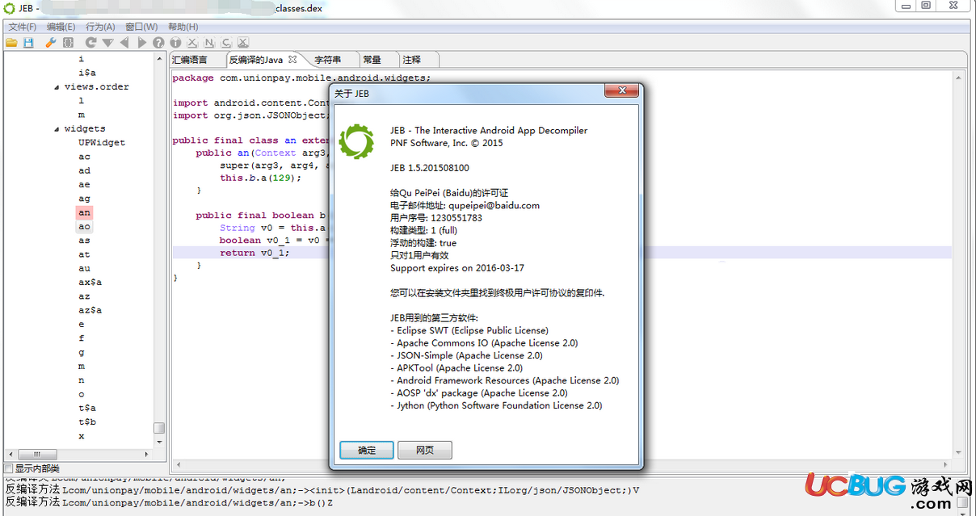Select the UPWidget class in tree

tap(102, 143)
